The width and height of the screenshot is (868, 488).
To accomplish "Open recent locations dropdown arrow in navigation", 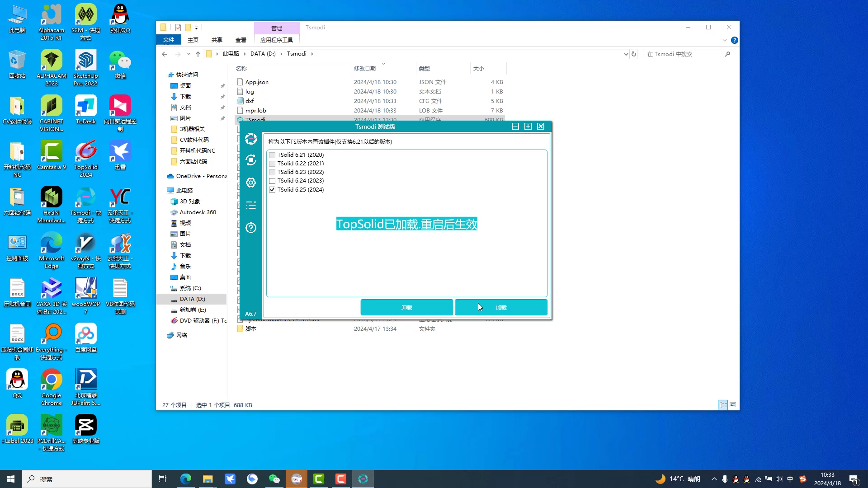I will (189, 54).
